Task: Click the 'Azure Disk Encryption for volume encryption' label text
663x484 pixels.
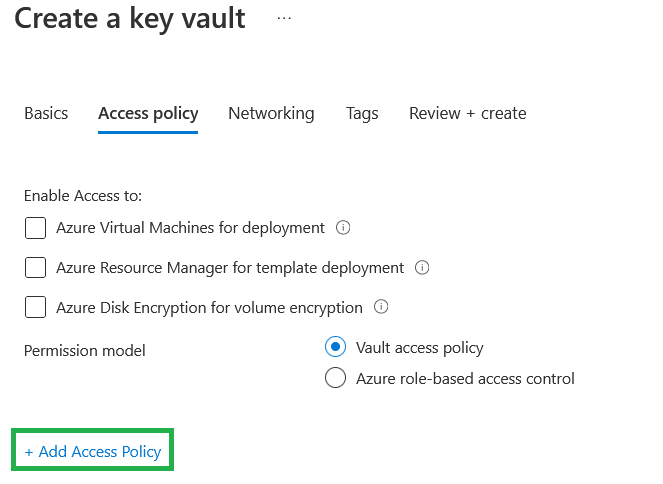Action: pyautogui.click(x=209, y=308)
